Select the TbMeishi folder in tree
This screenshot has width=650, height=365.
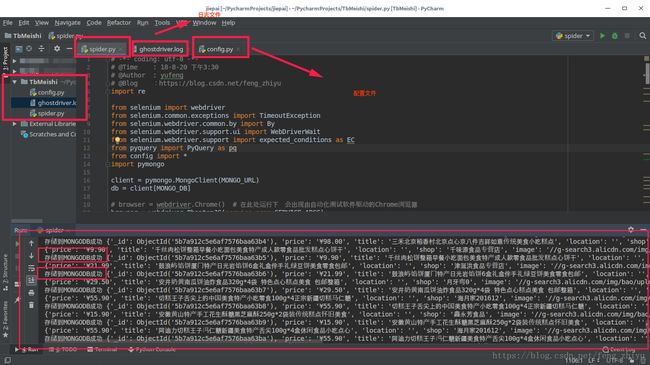[x=44, y=82]
